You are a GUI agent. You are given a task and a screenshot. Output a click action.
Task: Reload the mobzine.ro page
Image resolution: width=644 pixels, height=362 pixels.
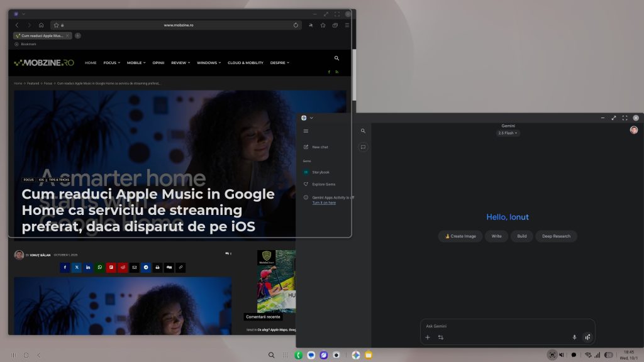(296, 25)
